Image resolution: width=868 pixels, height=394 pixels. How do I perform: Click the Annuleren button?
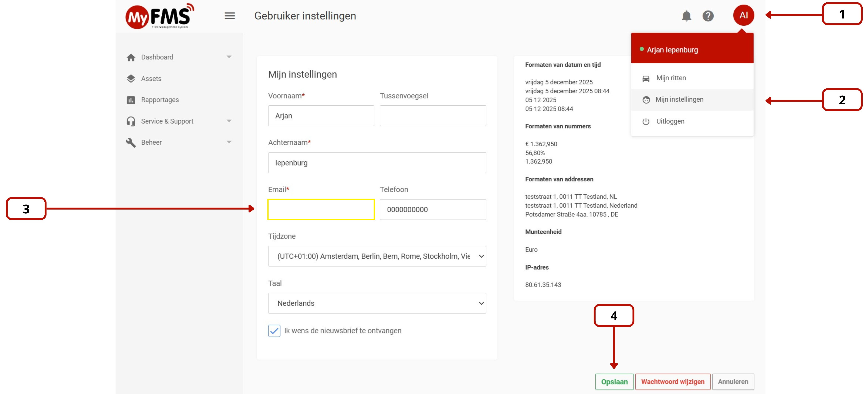coord(733,382)
